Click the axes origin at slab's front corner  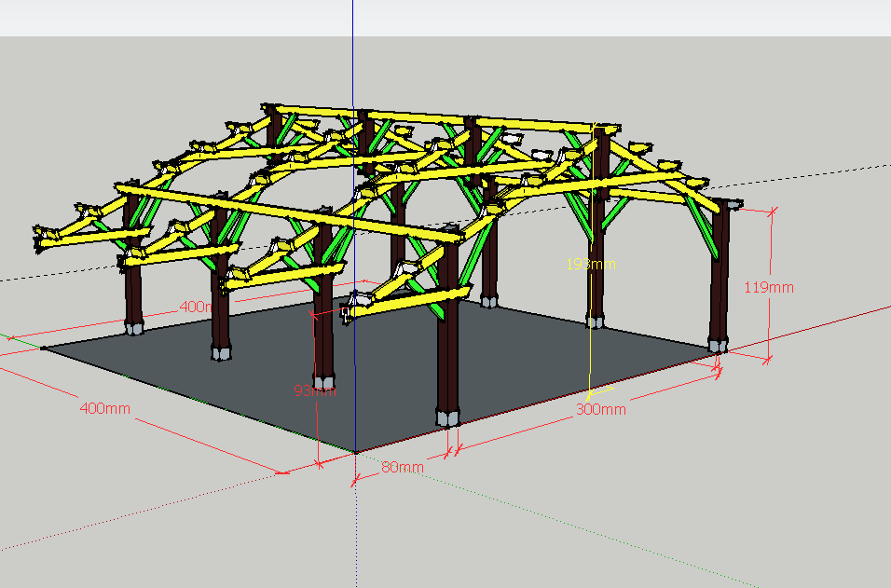tap(354, 453)
